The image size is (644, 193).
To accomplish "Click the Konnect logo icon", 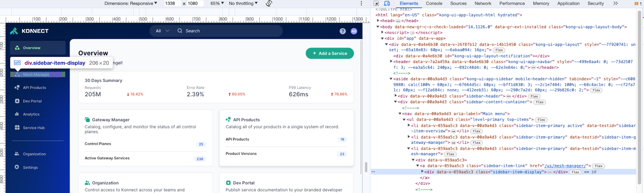I will [x=14, y=31].
